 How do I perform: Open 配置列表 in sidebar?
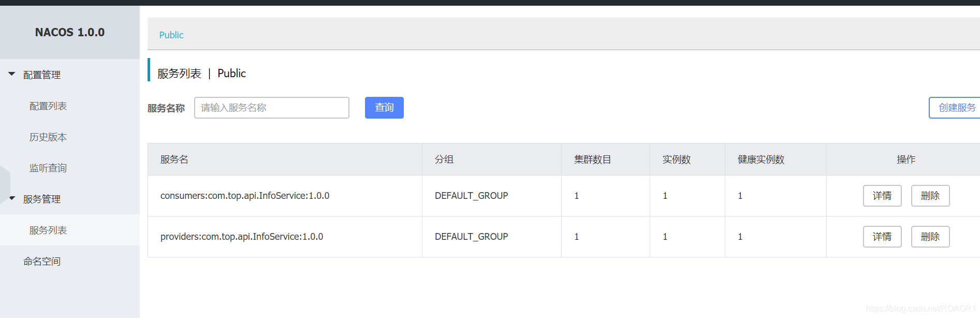tap(48, 106)
